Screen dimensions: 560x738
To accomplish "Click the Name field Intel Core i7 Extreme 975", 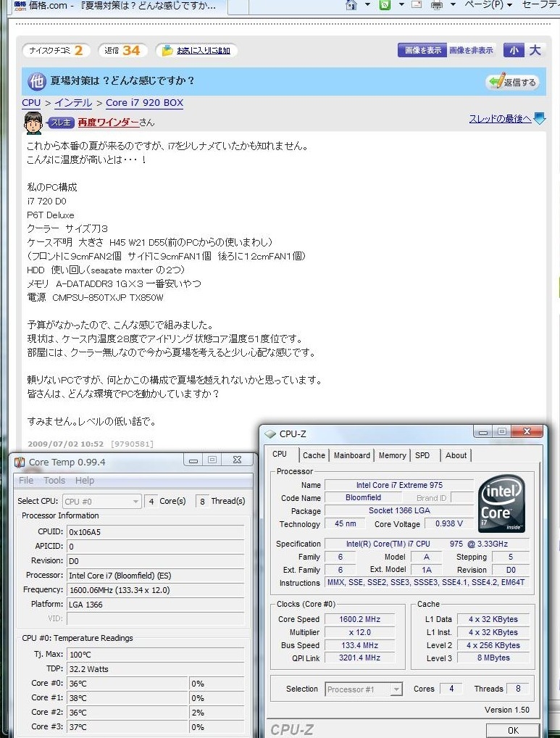I will [x=399, y=485].
